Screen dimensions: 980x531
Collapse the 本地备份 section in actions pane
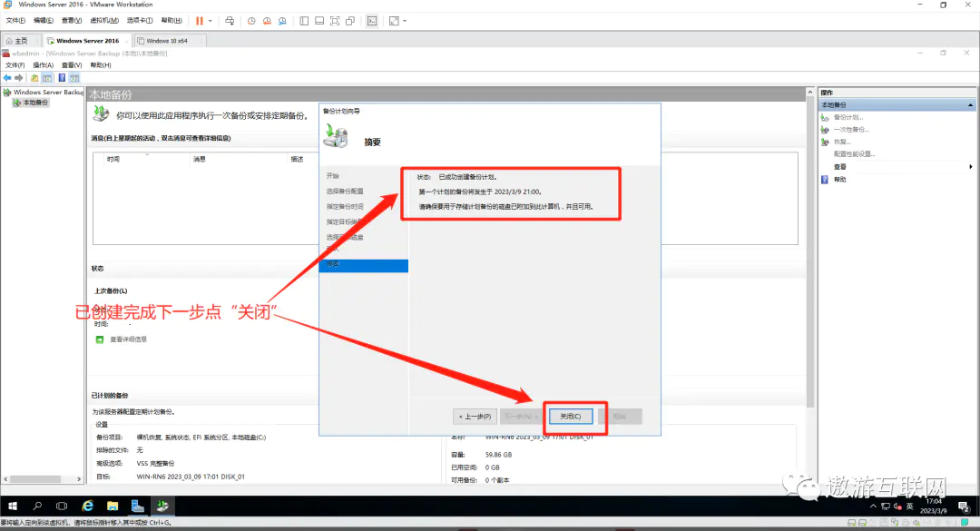(x=970, y=105)
